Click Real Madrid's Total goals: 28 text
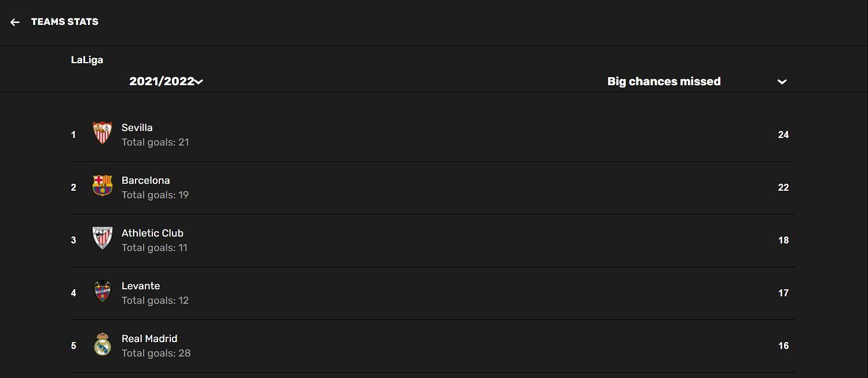This screenshot has height=378, width=868. [156, 353]
